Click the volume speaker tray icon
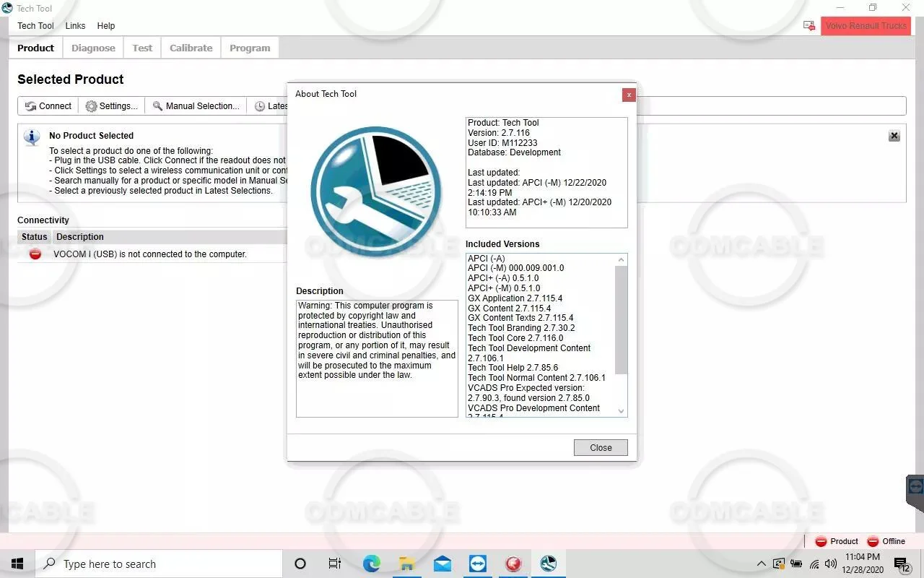Screen dimensions: 924x578 coord(831,564)
